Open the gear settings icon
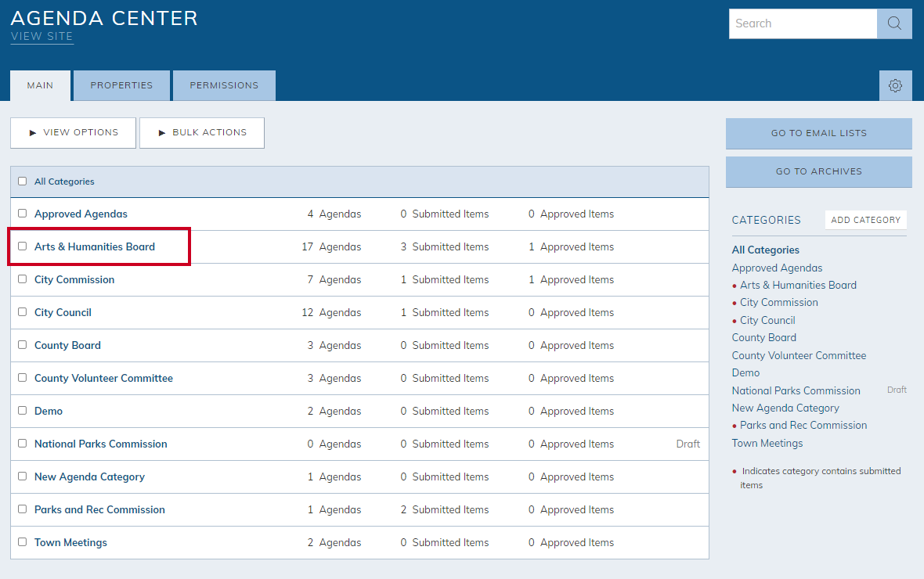The width and height of the screenshot is (924, 579). point(895,85)
